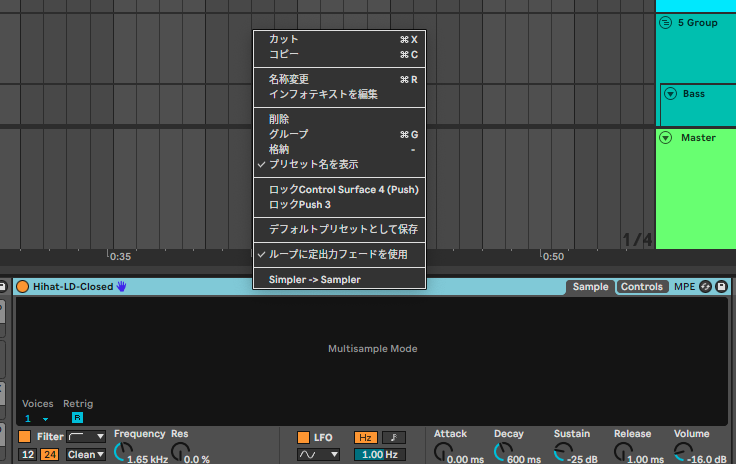Viewport: 736px width, 464px height.
Task: Unfold the Master track arrow
Action: pyautogui.click(x=665, y=138)
